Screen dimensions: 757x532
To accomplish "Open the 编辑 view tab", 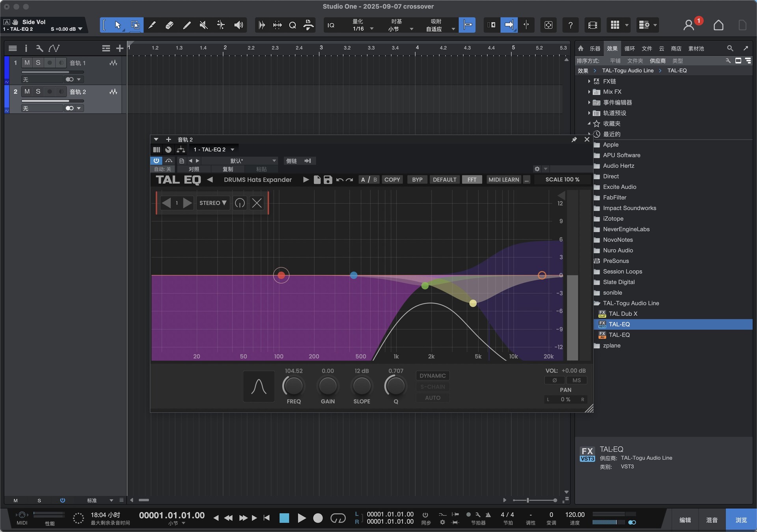I will 685,520.
